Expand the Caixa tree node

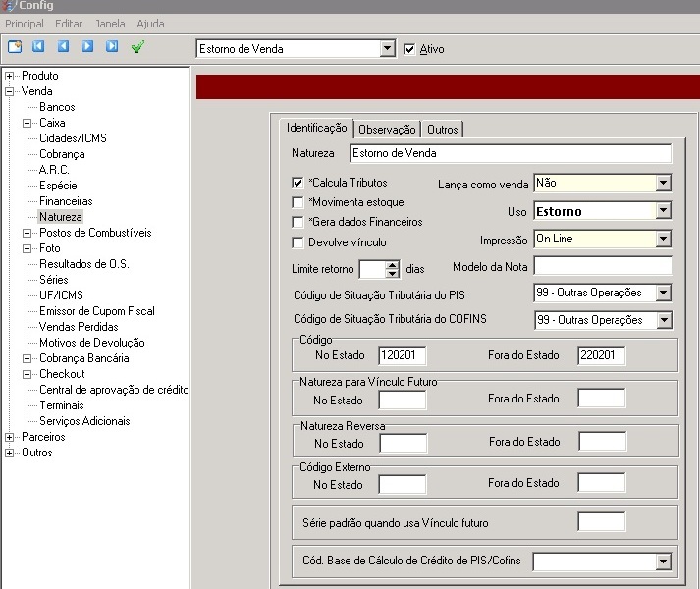point(27,123)
